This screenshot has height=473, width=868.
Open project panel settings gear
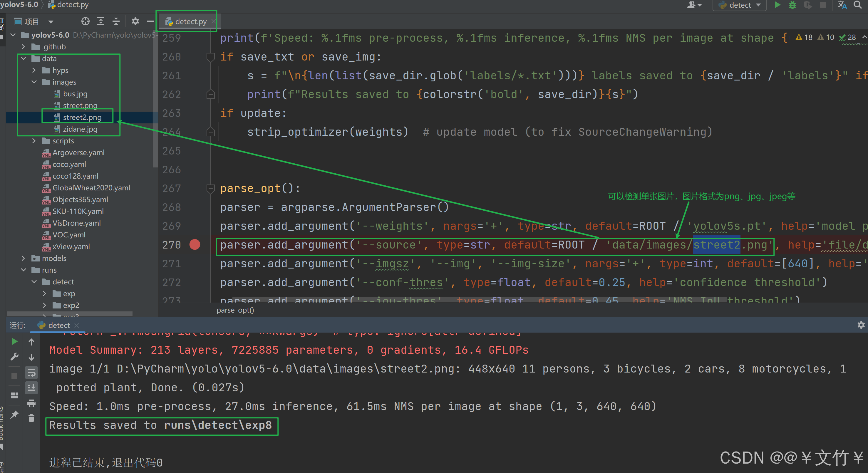[x=135, y=21]
